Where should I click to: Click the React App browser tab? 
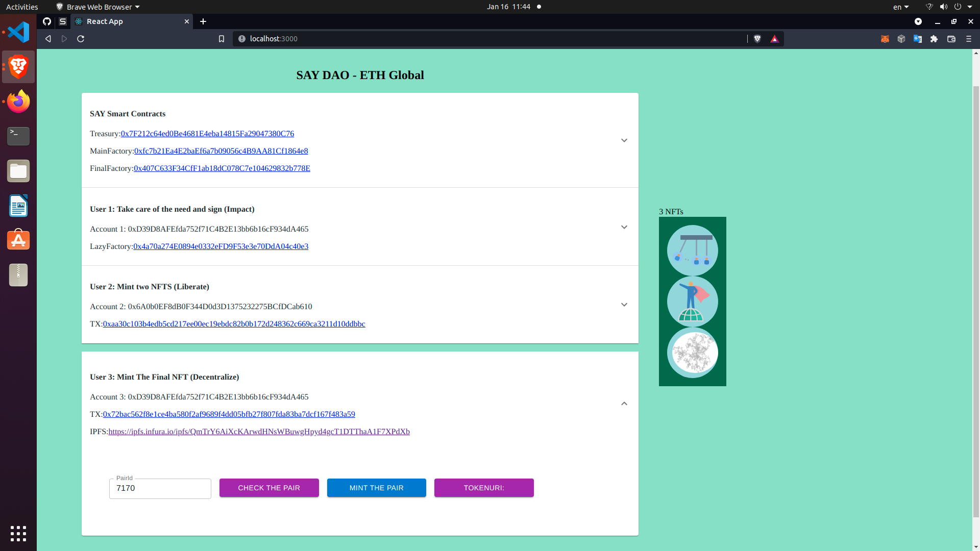coord(132,21)
